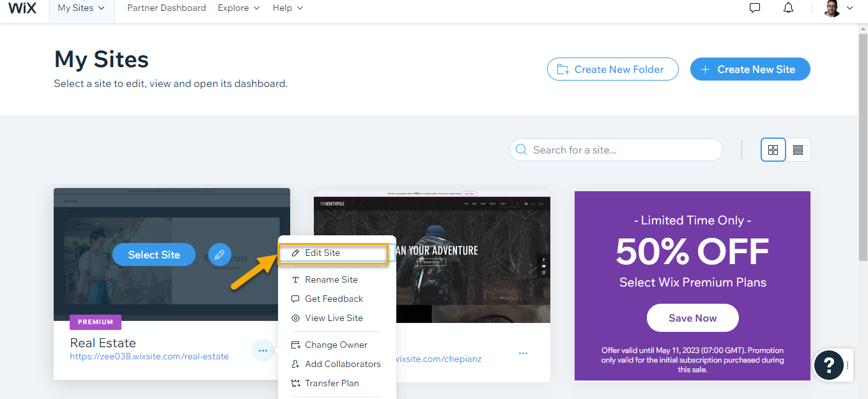Image resolution: width=868 pixels, height=399 pixels.
Task: Open the wixsite.com/chepianz link
Action: pyautogui.click(x=438, y=359)
